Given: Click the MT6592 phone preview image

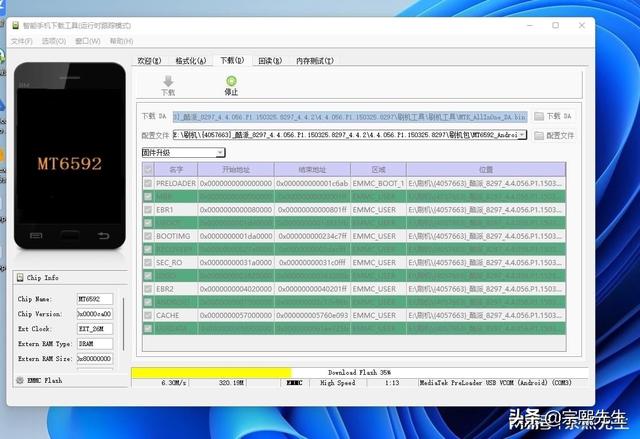Looking at the screenshot, I should (70, 155).
